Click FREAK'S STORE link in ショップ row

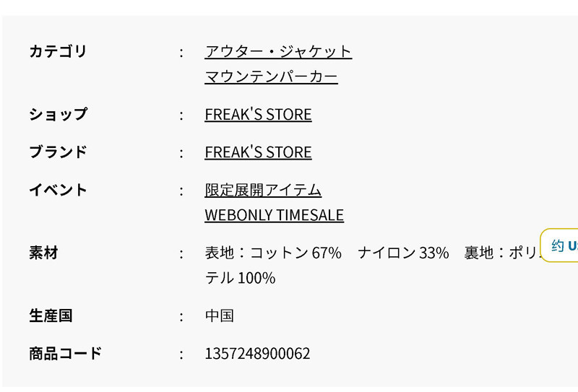point(258,115)
